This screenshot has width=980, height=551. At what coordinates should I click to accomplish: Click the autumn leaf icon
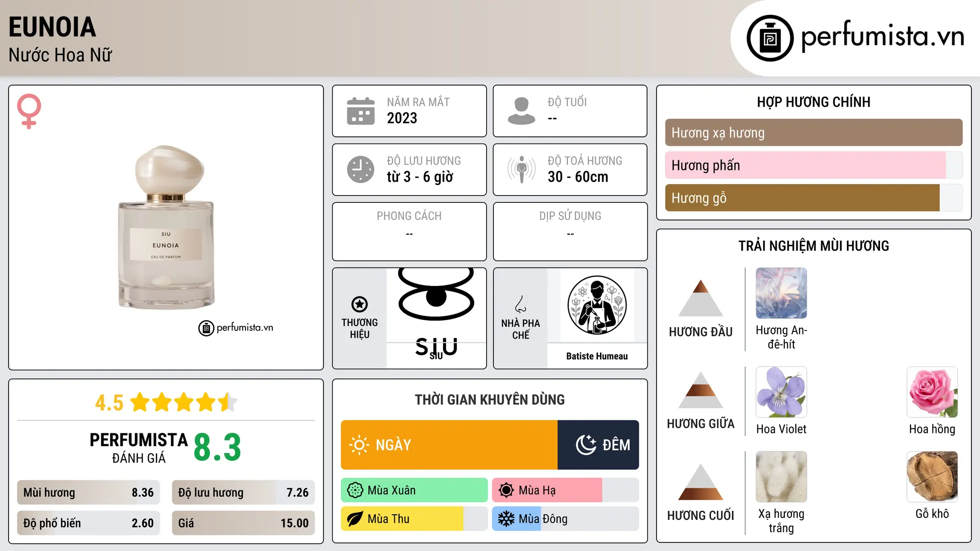[x=355, y=519]
